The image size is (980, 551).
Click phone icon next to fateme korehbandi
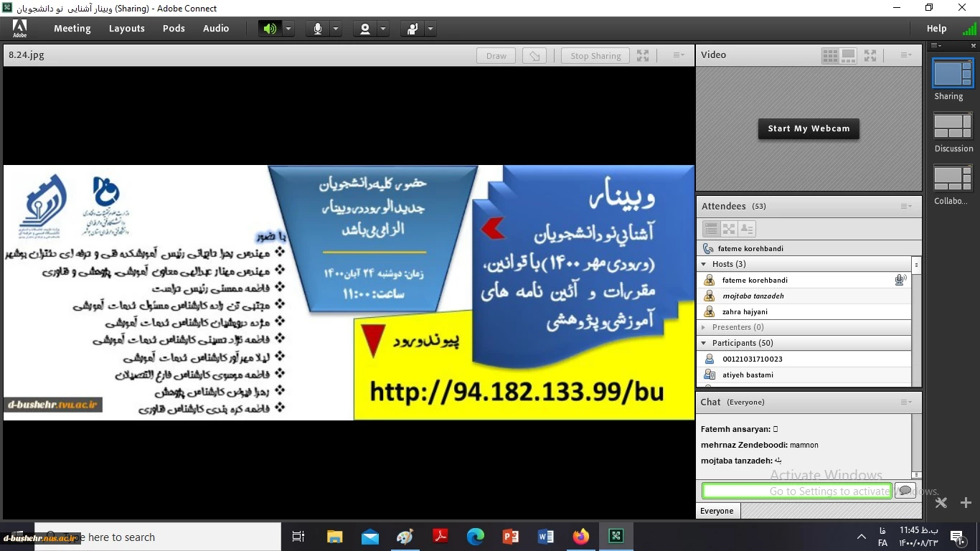point(708,248)
